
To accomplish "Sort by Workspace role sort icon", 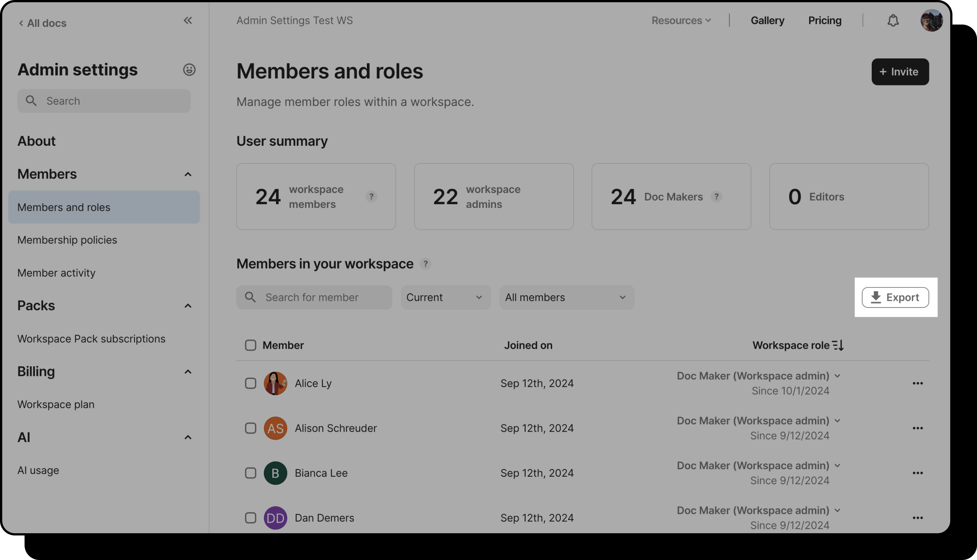I will (x=838, y=345).
